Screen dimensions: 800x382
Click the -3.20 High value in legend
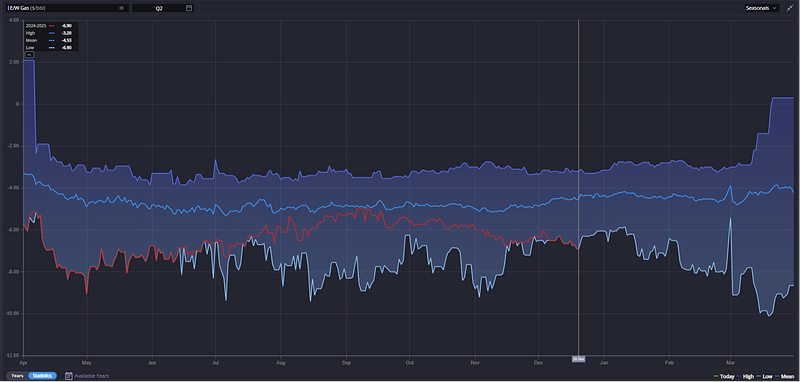(x=66, y=33)
